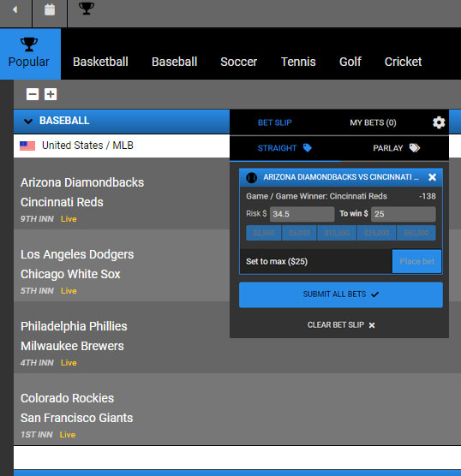
Task: Click the single tag icon beside STRAIGHT
Action: 308,148
